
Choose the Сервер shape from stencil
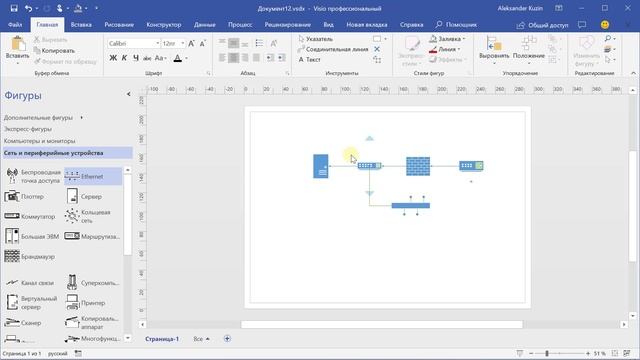(x=84, y=196)
